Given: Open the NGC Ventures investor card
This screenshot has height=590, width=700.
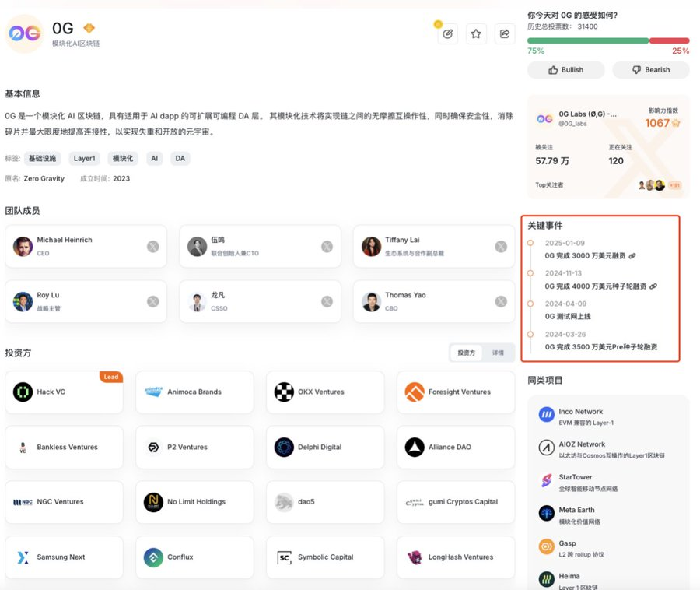Looking at the screenshot, I should click(x=64, y=502).
